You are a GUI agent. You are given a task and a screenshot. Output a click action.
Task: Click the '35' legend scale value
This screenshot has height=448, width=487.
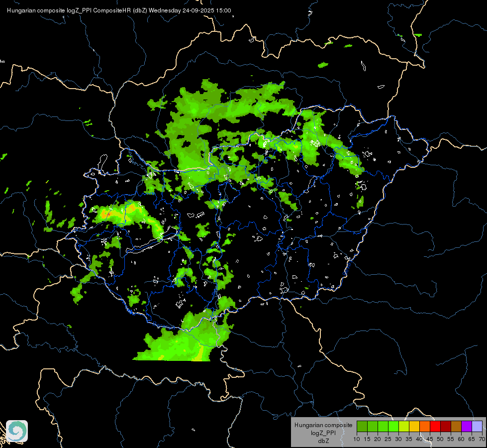[409, 440]
